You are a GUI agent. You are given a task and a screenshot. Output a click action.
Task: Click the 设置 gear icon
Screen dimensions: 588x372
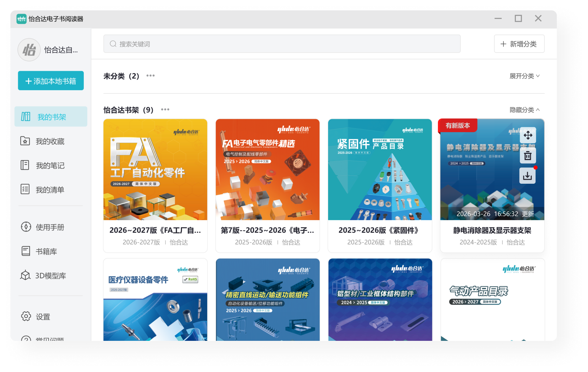[26, 316]
